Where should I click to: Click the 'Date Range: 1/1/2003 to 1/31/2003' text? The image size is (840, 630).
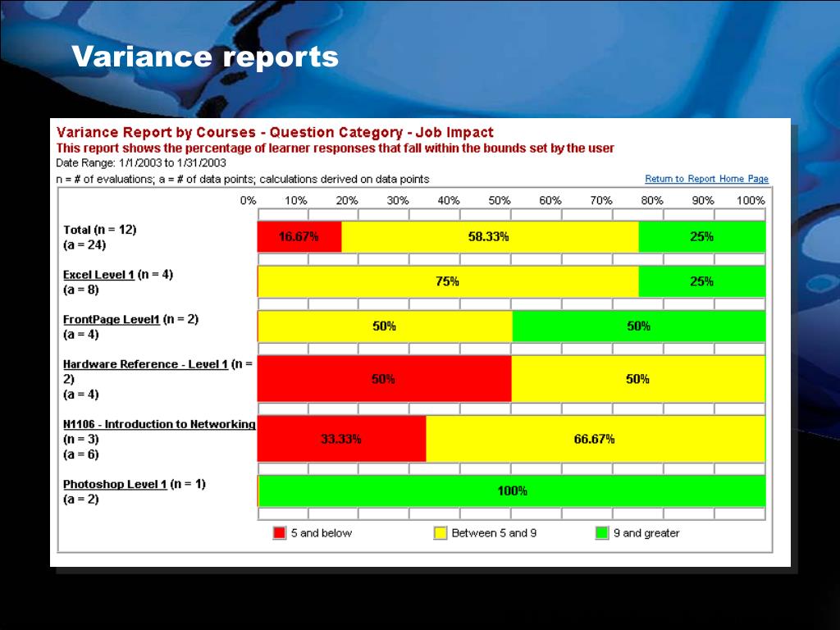[x=141, y=163]
